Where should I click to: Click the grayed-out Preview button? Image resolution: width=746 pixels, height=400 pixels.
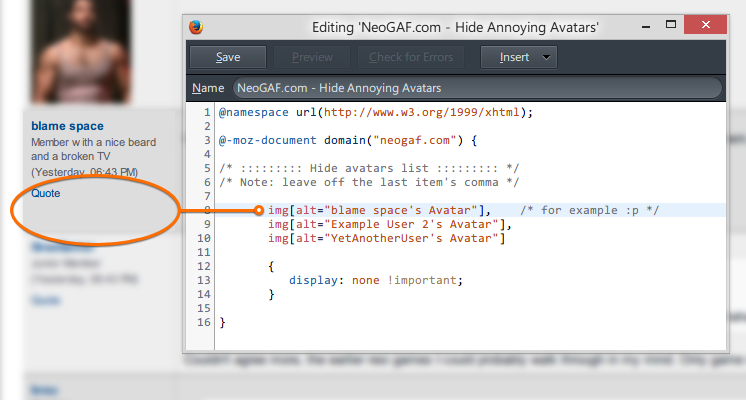312,57
